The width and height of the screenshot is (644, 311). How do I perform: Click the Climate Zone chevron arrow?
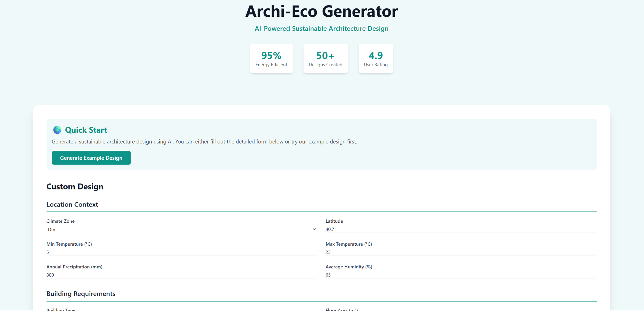click(x=314, y=229)
